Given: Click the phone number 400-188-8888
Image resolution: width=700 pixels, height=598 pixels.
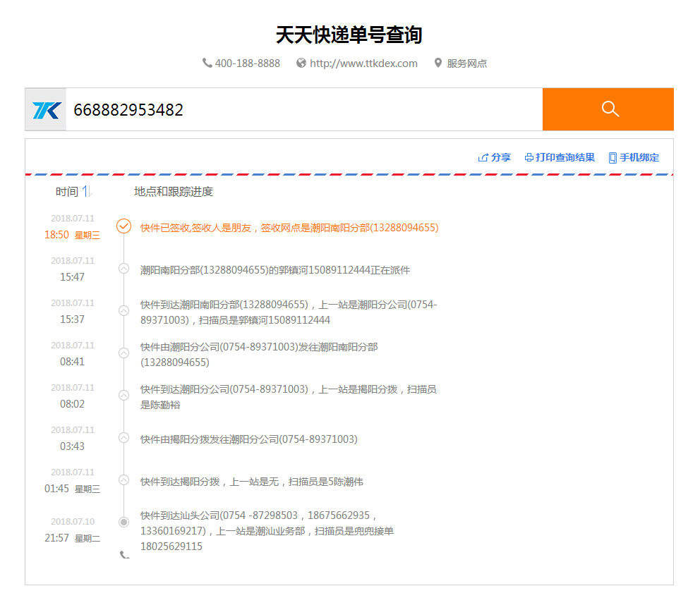Looking at the screenshot, I should 247,63.
